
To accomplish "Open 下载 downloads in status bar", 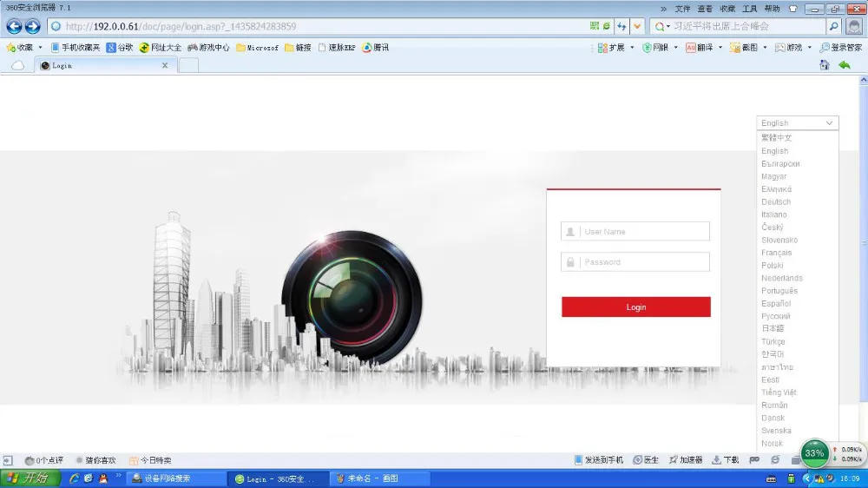I will 725,459.
